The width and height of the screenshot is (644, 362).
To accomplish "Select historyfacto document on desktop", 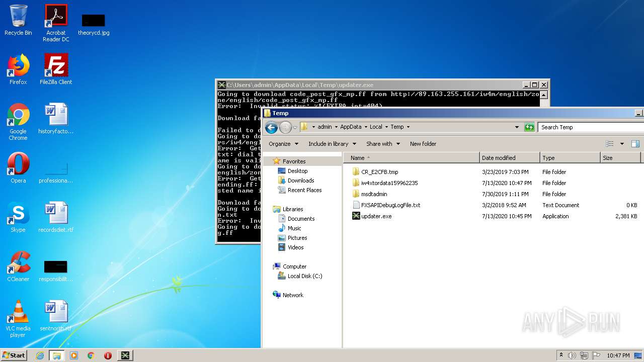I will [x=56, y=119].
